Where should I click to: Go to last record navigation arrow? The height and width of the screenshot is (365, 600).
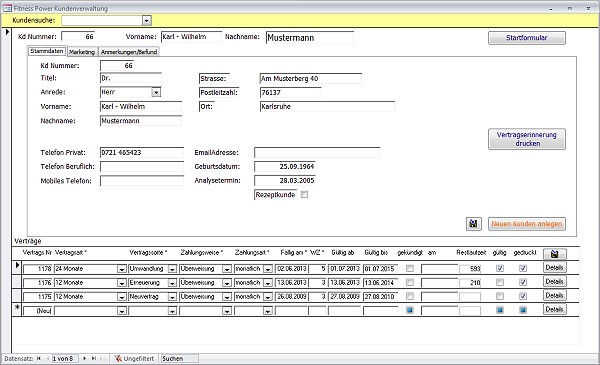pyautogui.click(x=93, y=358)
